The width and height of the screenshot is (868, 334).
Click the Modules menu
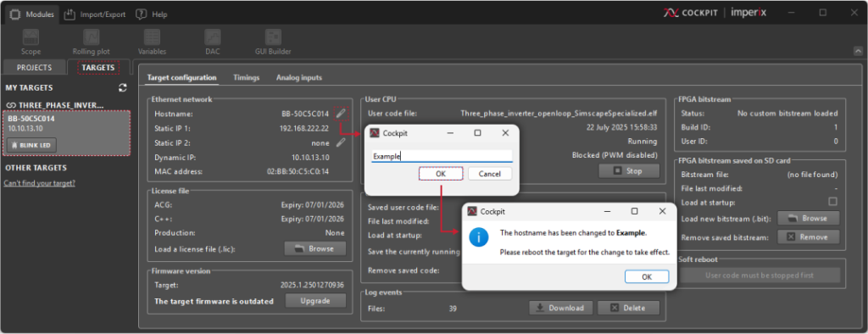tap(33, 14)
